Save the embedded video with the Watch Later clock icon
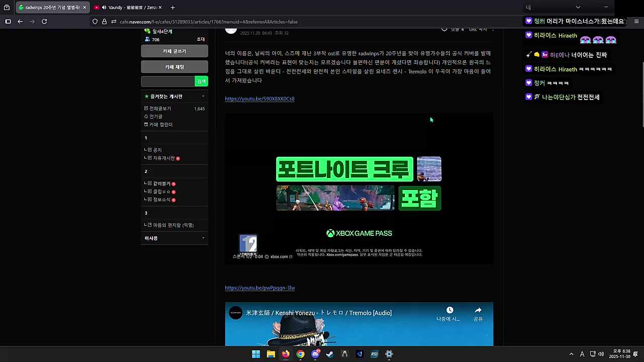 point(449,310)
